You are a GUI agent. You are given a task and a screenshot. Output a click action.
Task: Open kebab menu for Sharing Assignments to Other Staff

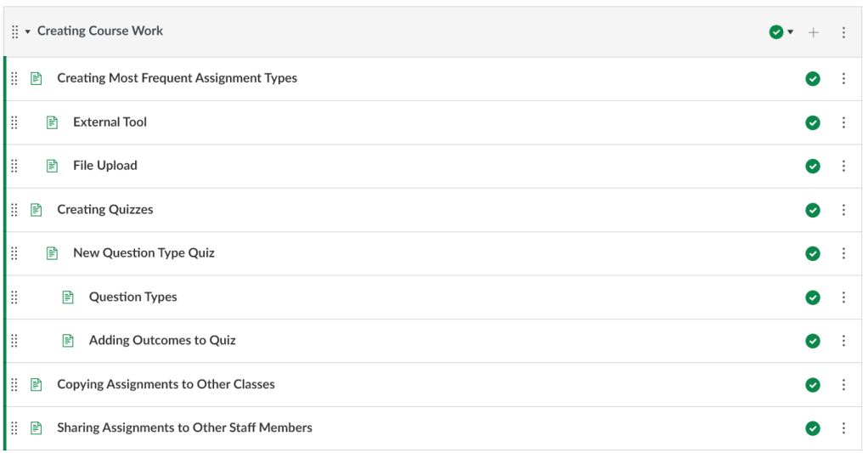click(x=843, y=428)
